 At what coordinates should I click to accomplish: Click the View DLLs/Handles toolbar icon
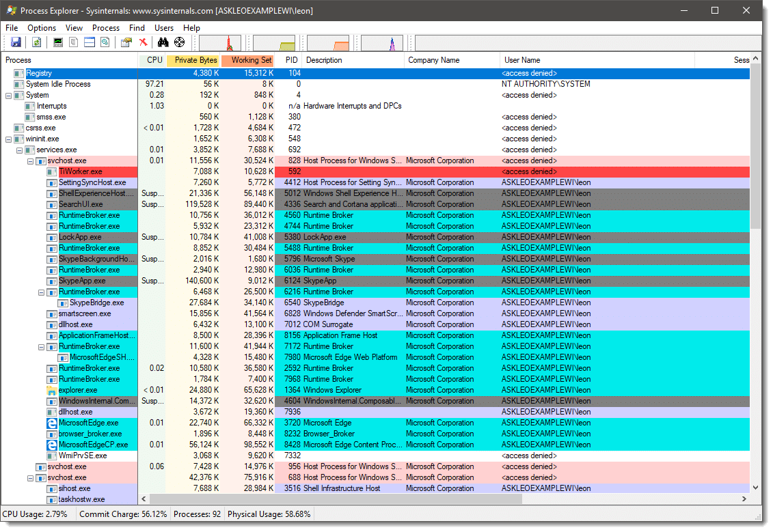click(105, 42)
